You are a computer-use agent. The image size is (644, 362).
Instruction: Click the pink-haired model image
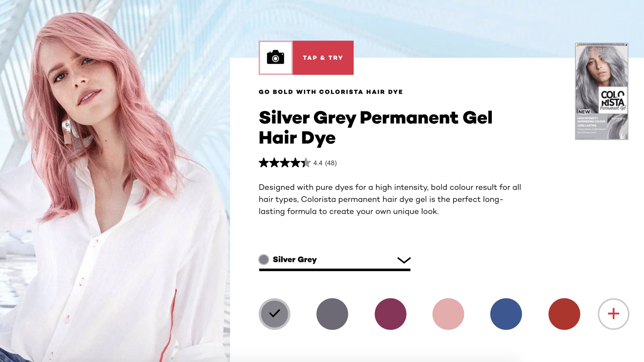(x=115, y=181)
